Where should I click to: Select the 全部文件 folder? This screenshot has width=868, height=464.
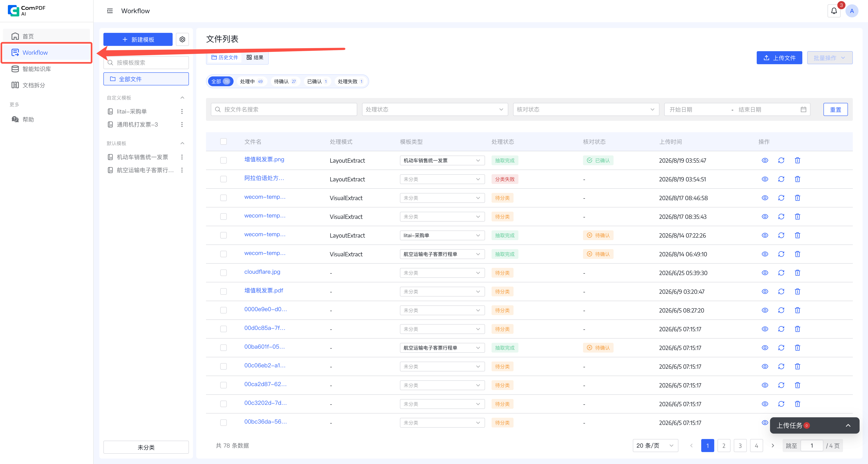click(x=146, y=79)
